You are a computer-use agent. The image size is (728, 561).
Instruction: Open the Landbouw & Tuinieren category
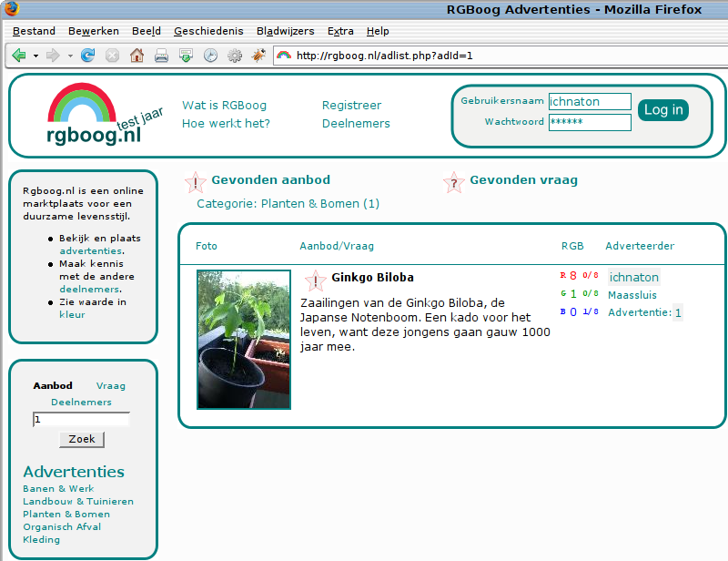[78, 501]
